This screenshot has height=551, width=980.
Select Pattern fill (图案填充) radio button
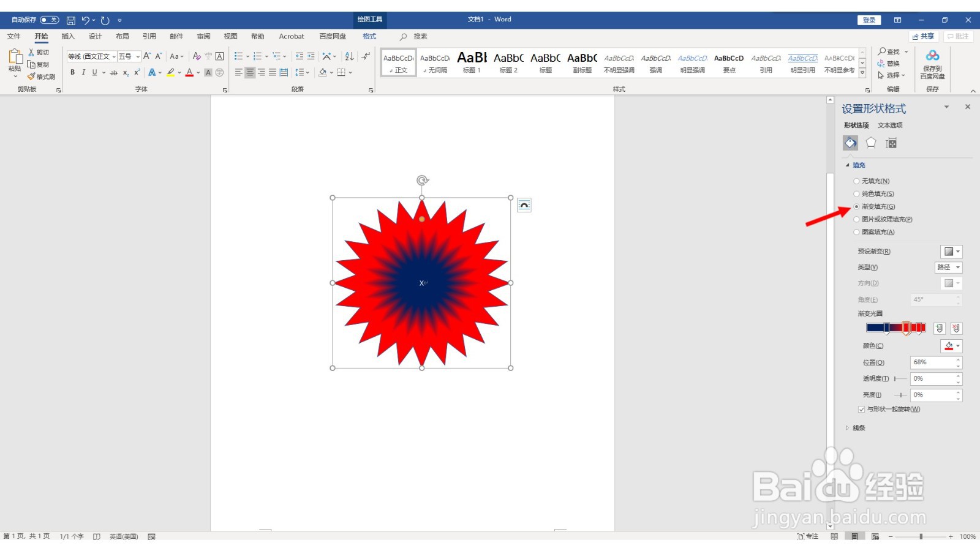coord(856,232)
